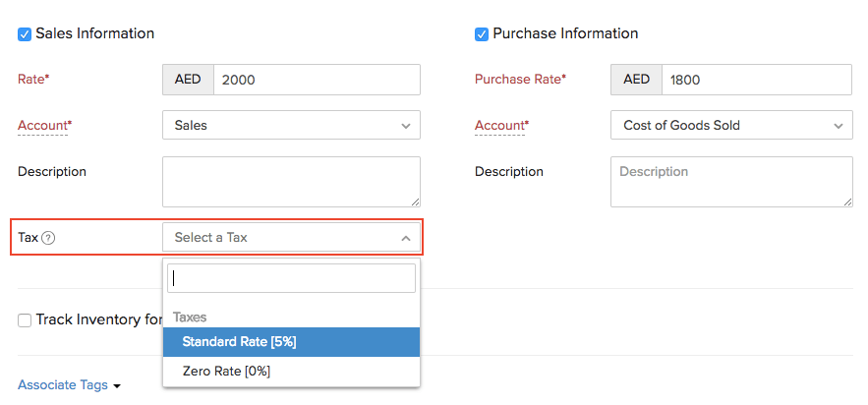The height and width of the screenshot is (405, 868).
Task: Click the tax search box
Action: click(x=291, y=278)
